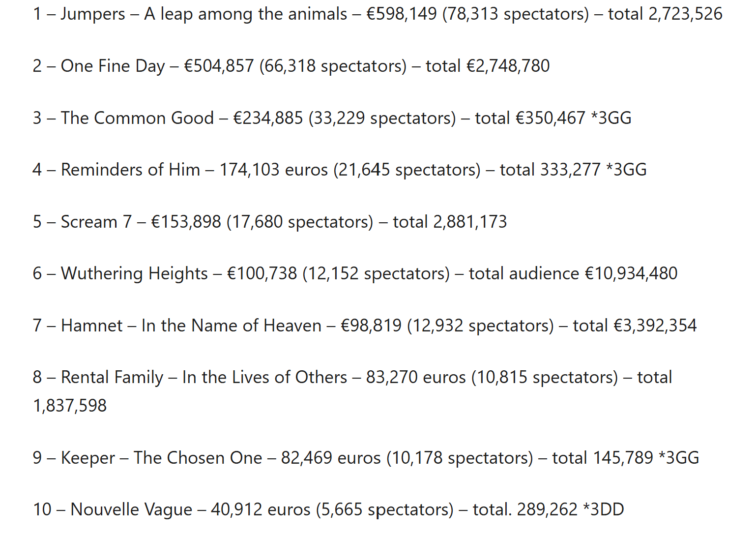756x536 pixels.
Task: Click the Jumpers box office entry
Action: tap(92, 14)
